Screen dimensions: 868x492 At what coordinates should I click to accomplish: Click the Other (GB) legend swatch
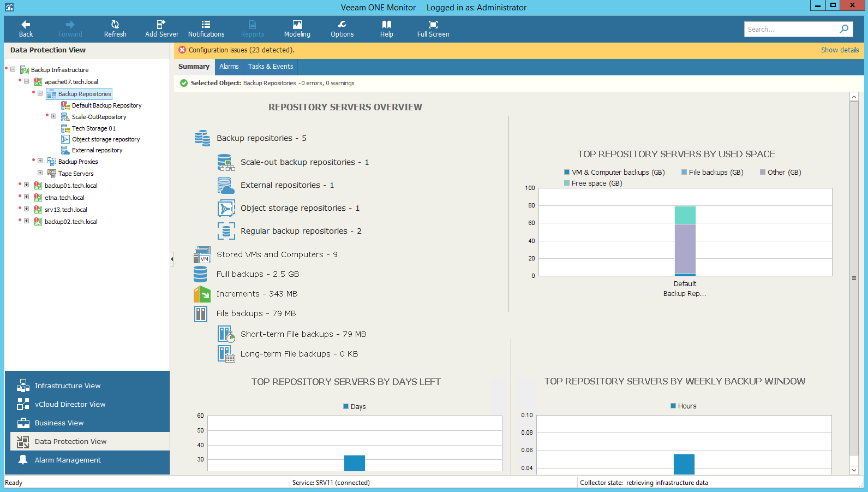coord(763,172)
